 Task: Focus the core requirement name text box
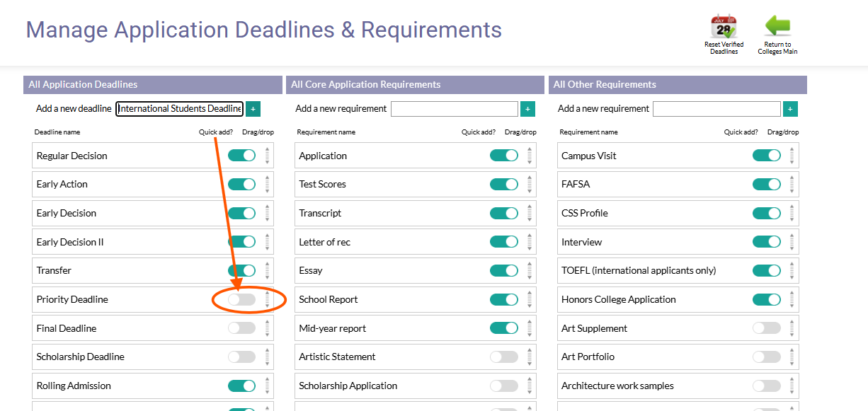455,109
